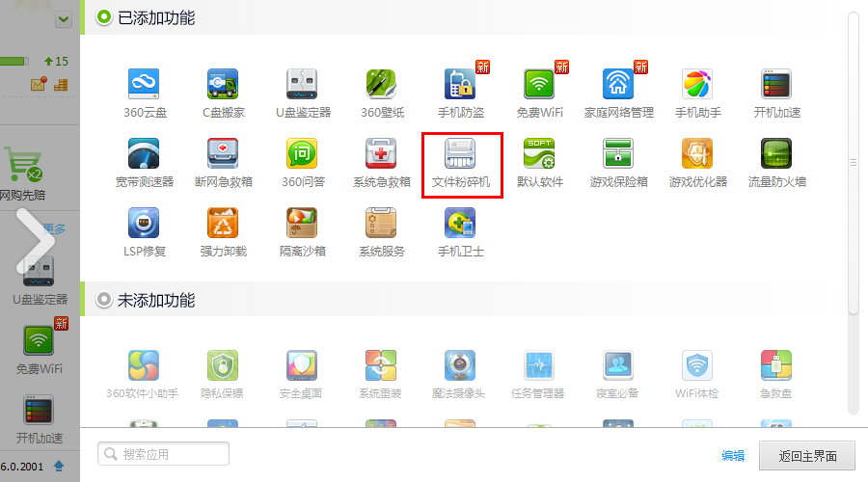Click 返回主界面 return to main button

[807, 456]
